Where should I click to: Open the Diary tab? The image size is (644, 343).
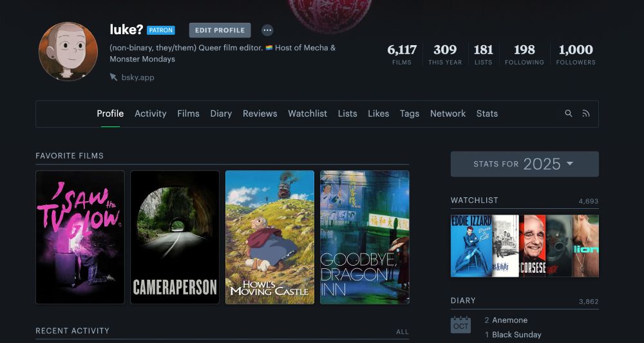pyautogui.click(x=221, y=113)
